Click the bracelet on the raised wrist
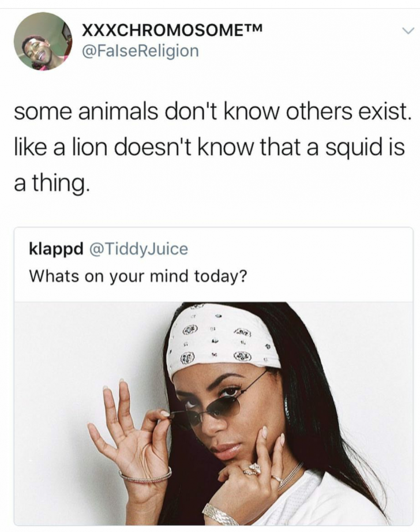420x532 pixels. pyautogui.click(x=145, y=476)
